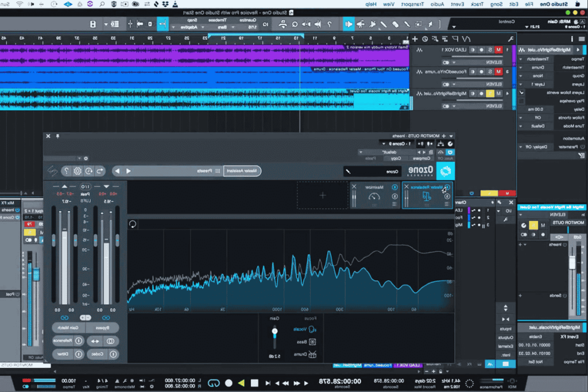Toggle solo on MONITOR OUTS channel
This screenshot has height=392, width=588.
click(x=533, y=225)
